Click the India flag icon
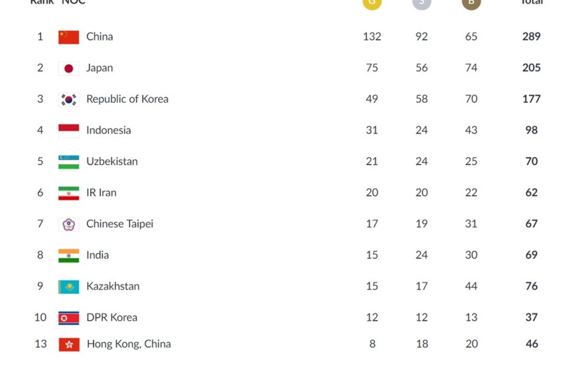 point(69,256)
